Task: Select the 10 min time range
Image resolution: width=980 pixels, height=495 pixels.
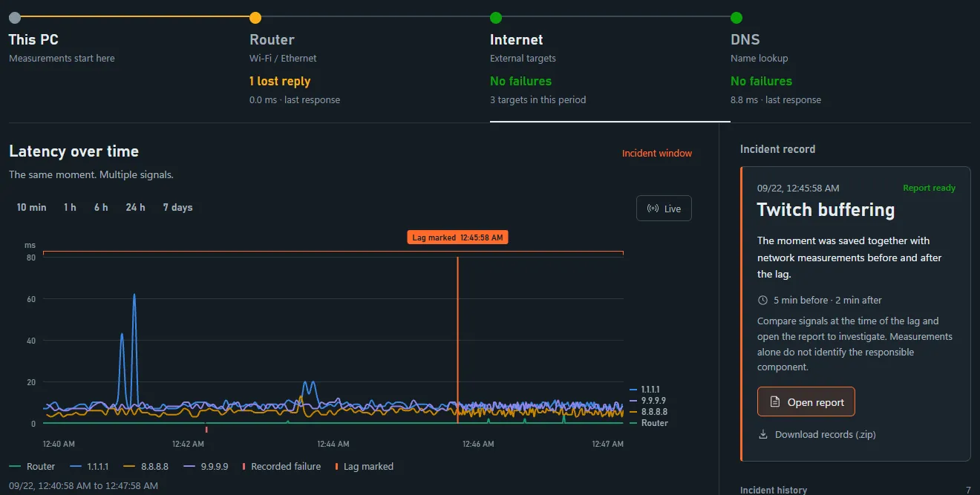Action: tap(31, 208)
